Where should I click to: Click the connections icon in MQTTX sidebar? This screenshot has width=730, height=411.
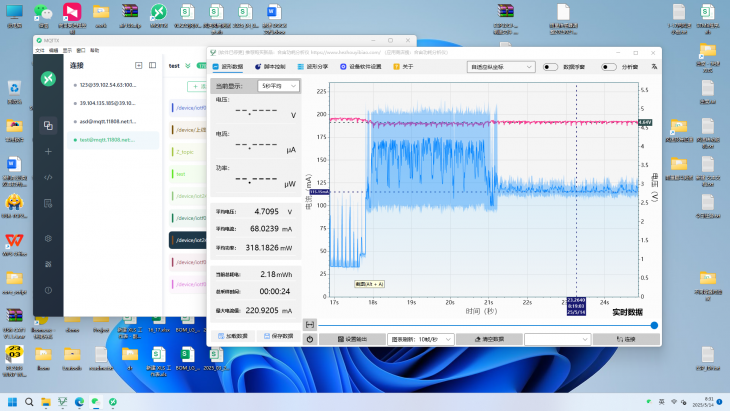48,125
